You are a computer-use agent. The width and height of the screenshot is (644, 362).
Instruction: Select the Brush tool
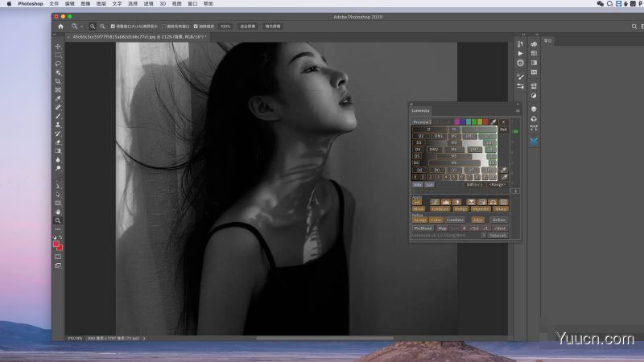click(x=58, y=116)
